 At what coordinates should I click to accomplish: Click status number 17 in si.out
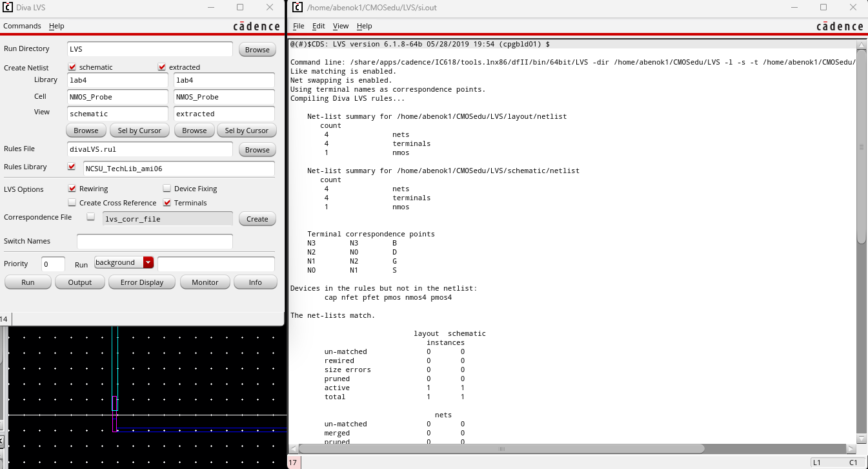pyautogui.click(x=293, y=463)
